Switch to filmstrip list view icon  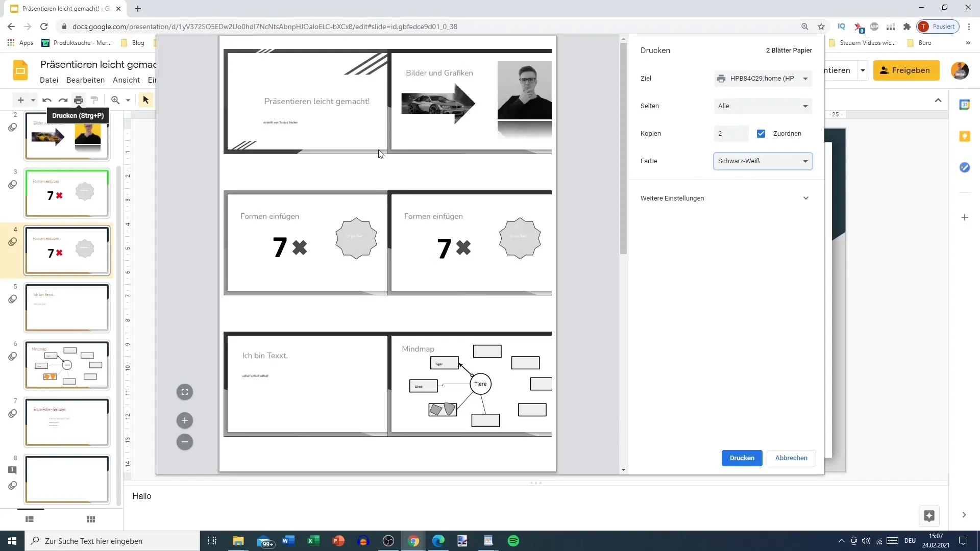(30, 519)
